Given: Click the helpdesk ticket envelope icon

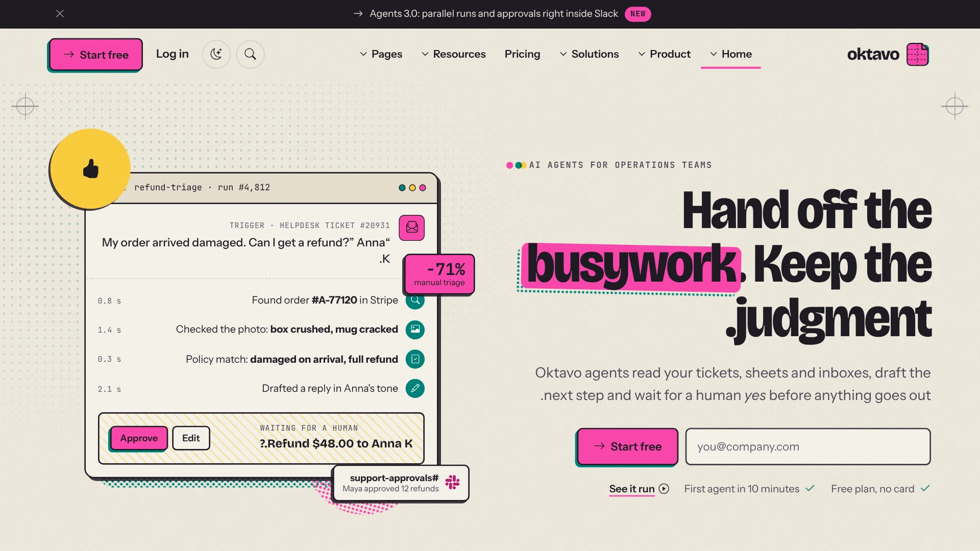Looking at the screenshot, I should (x=412, y=228).
